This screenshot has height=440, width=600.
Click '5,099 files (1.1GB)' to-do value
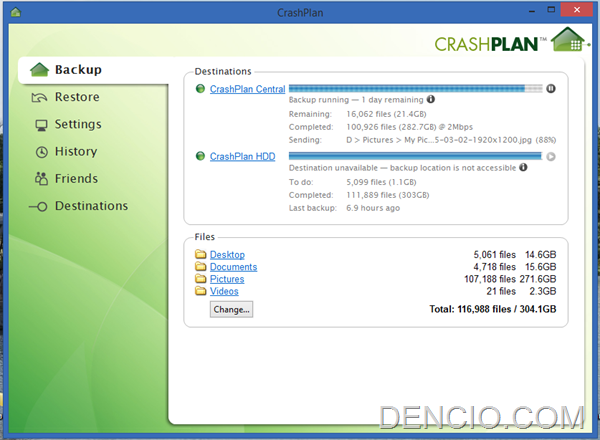tap(381, 182)
